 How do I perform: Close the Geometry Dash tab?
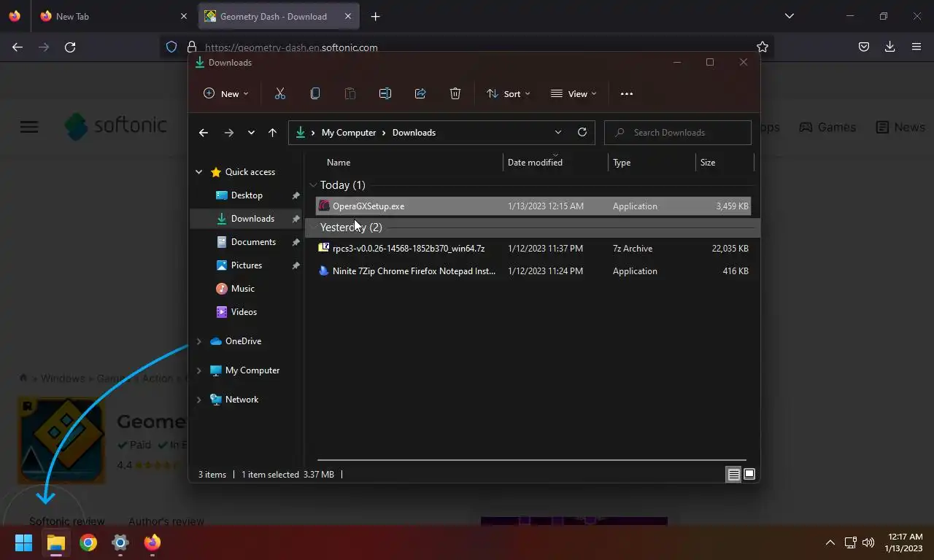tap(348, 16)
